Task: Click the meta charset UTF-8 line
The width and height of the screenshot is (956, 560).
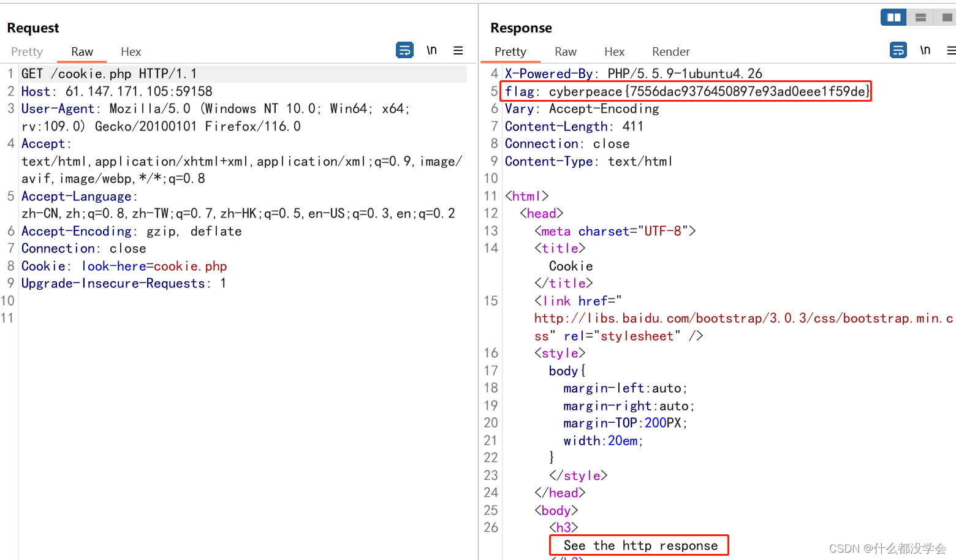Action: coord(615,231)
